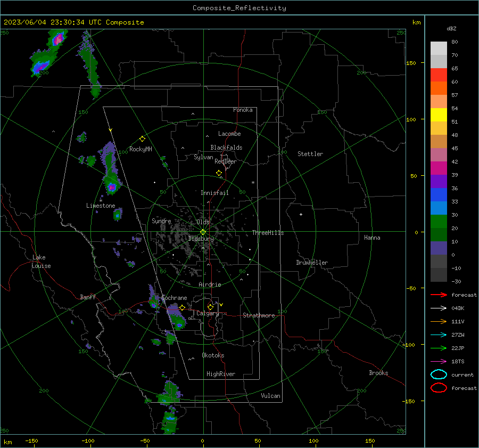The width and height of the screenshot is (479, 448).
Task: Click the Blackfalds label
Action: (x=226, y=148)
